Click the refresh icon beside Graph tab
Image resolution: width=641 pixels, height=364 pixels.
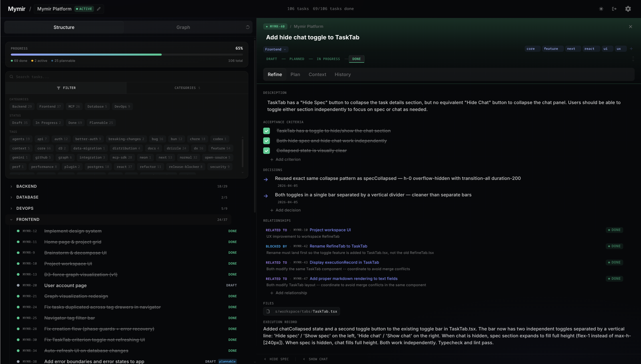[247, 27]
